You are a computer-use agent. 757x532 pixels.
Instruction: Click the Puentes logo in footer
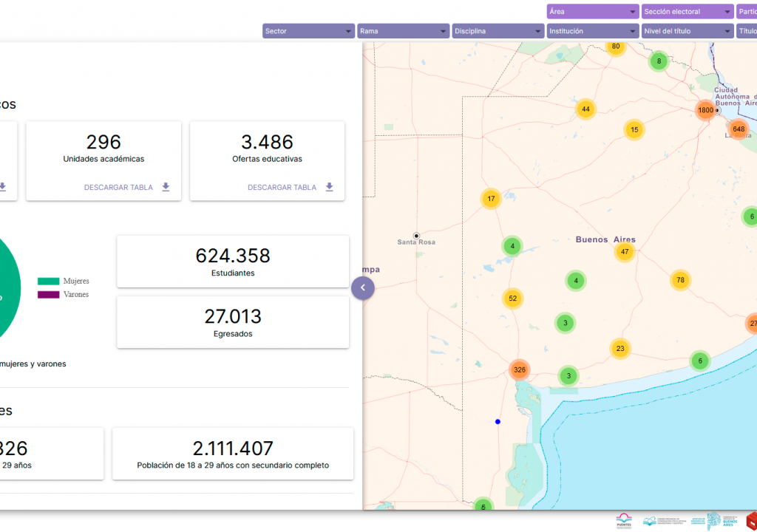[624, 520]
